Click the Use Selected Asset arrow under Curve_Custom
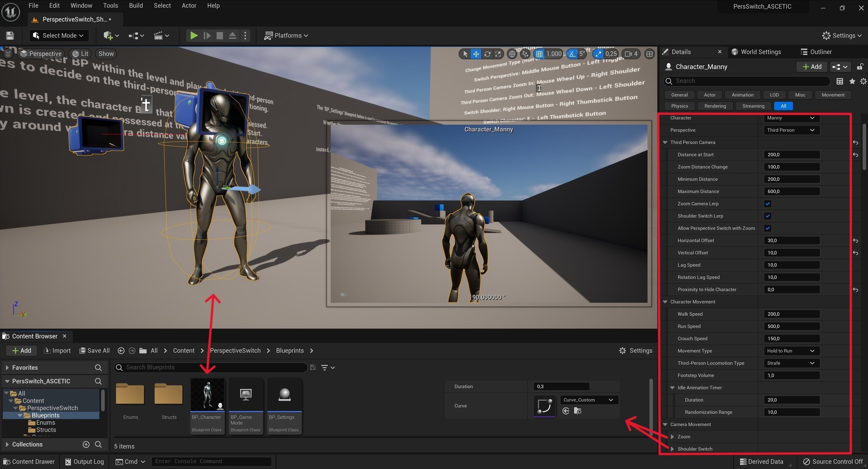 point(566,411)
